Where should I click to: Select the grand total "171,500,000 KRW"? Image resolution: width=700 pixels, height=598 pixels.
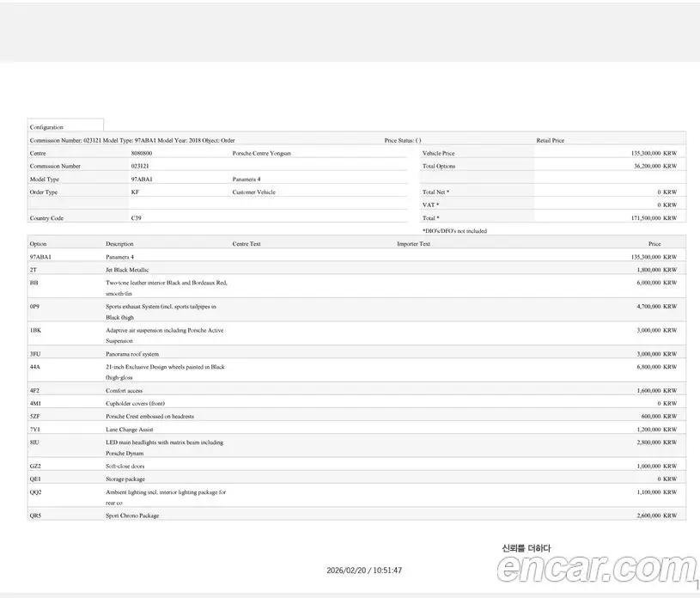point(654,218)
